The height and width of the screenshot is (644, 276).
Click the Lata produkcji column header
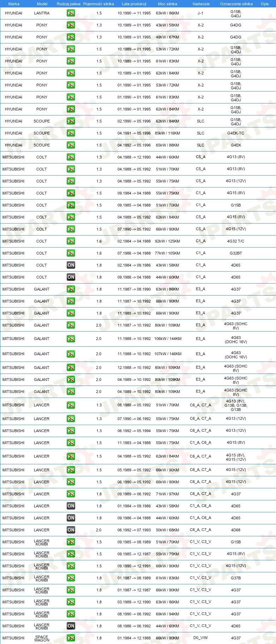[134, 4]
